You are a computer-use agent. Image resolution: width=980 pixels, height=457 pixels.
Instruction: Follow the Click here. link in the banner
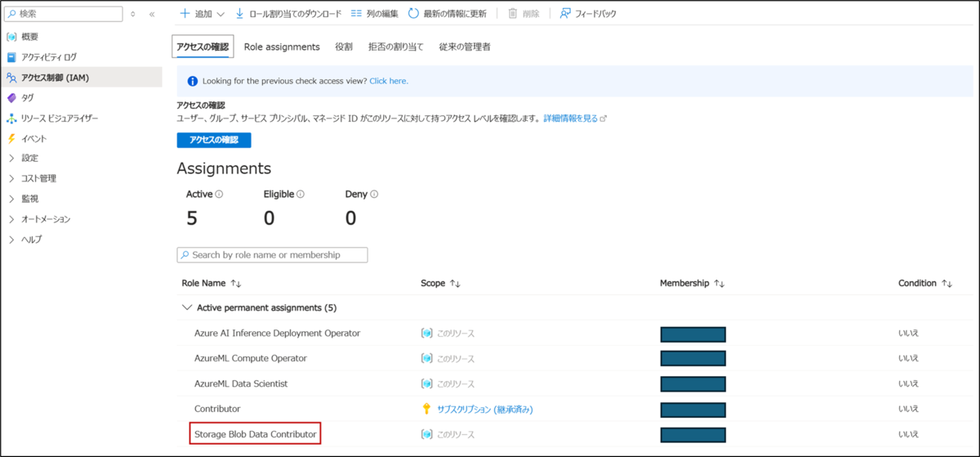[x=389, y=81]
